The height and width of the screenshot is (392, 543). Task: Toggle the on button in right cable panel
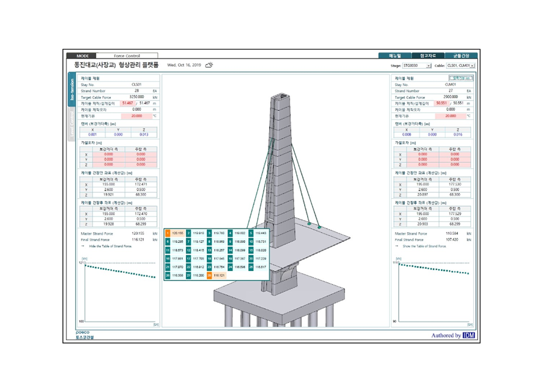[461, 78]
